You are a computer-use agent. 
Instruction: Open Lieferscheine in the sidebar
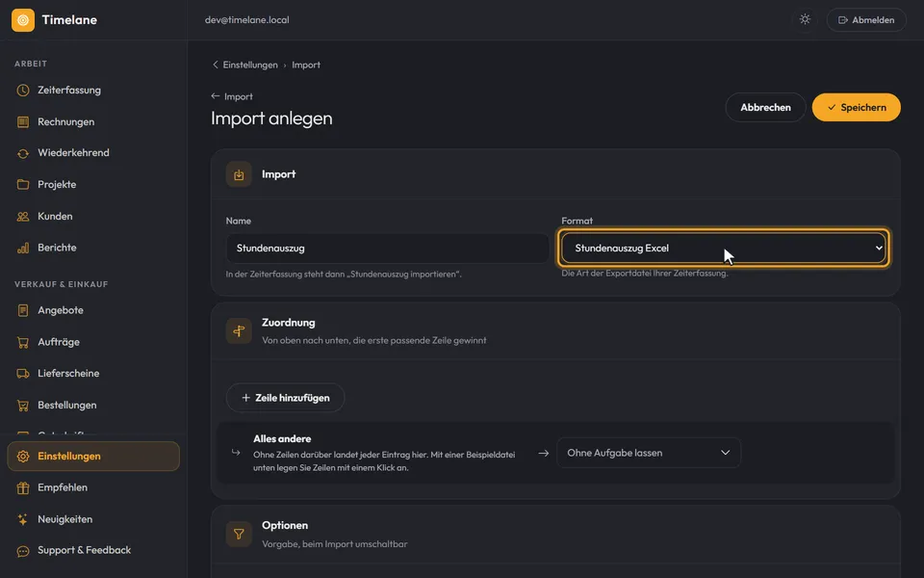[x=93, y=374]
